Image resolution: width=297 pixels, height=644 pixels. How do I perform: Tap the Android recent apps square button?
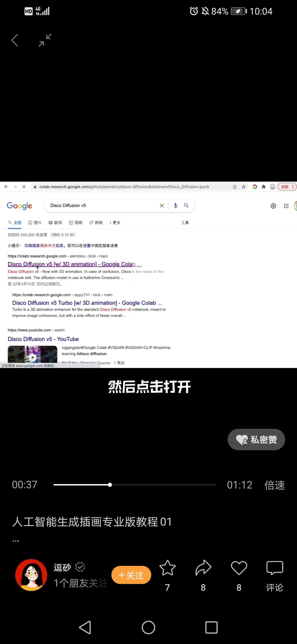(x=211, y=627)
